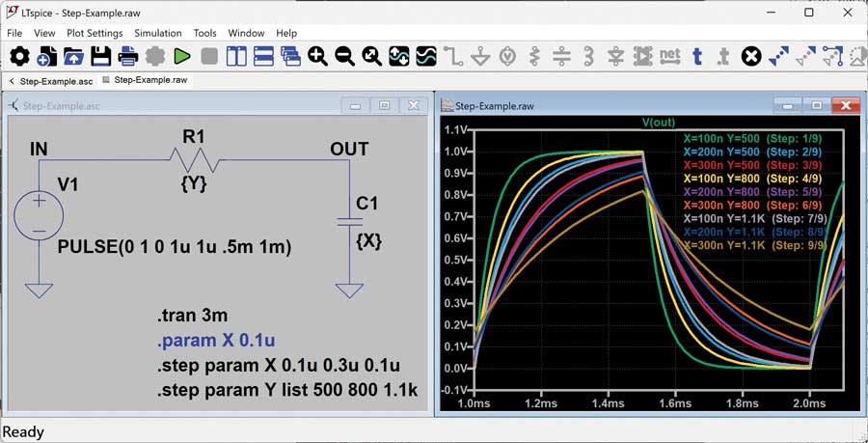Switch to the Step-Example.asc tab
The height and width of the screenshot is (443, 868).
point(53,80)
